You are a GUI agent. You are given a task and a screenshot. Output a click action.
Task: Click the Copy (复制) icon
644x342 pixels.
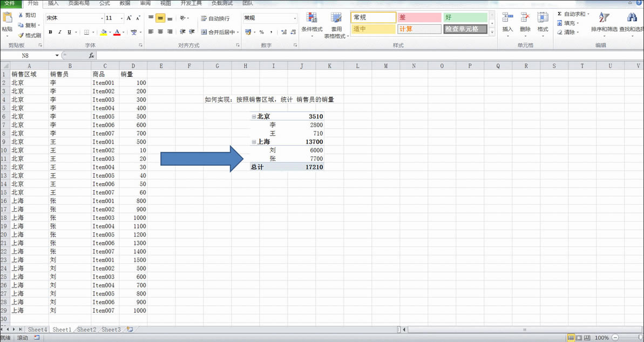pyautogui.click(x=21, y=25)
